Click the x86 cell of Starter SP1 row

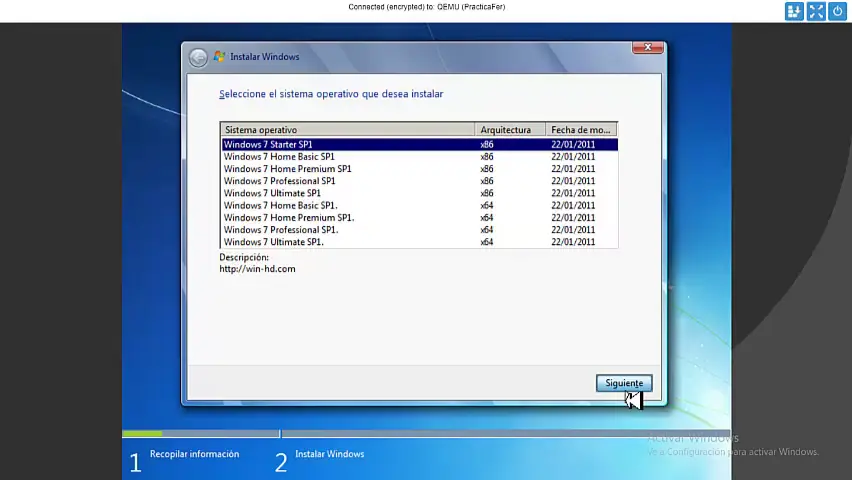click(487, 145)
